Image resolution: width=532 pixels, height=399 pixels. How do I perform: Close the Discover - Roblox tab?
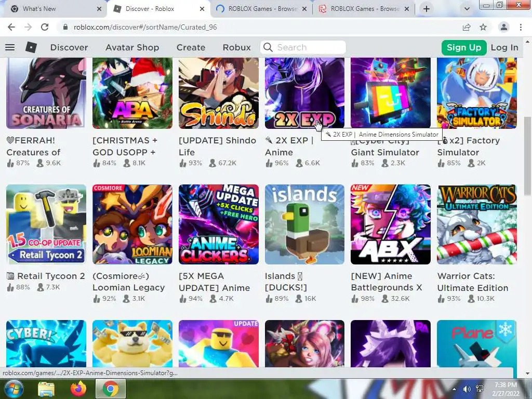[202, 9]
